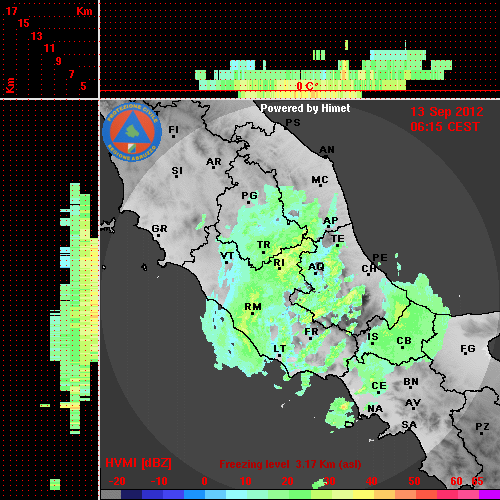Click the Freezing level 3.17 Km text
This screenshot has height=500, width=500.
290,464
